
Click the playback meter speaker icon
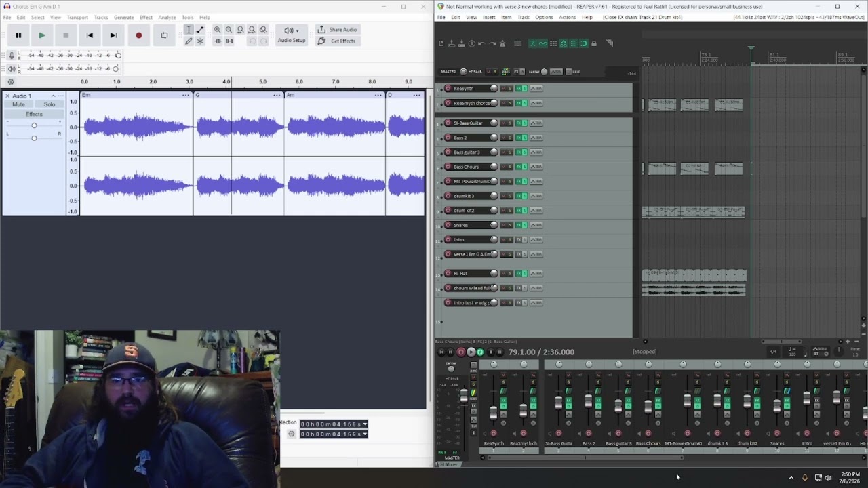pyautogui.click(x=12, y=68)
